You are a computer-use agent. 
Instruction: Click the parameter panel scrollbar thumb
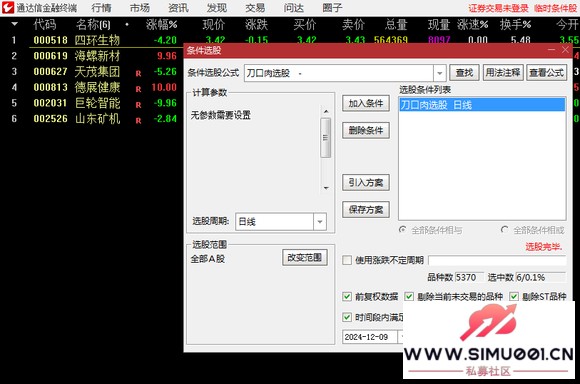tap(326, 138)
